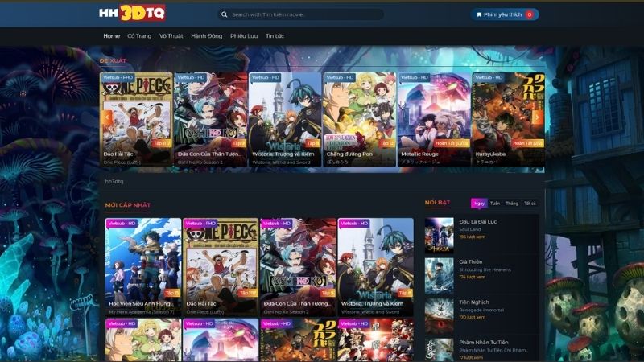Click the red favorites count badge

point(529,14)
